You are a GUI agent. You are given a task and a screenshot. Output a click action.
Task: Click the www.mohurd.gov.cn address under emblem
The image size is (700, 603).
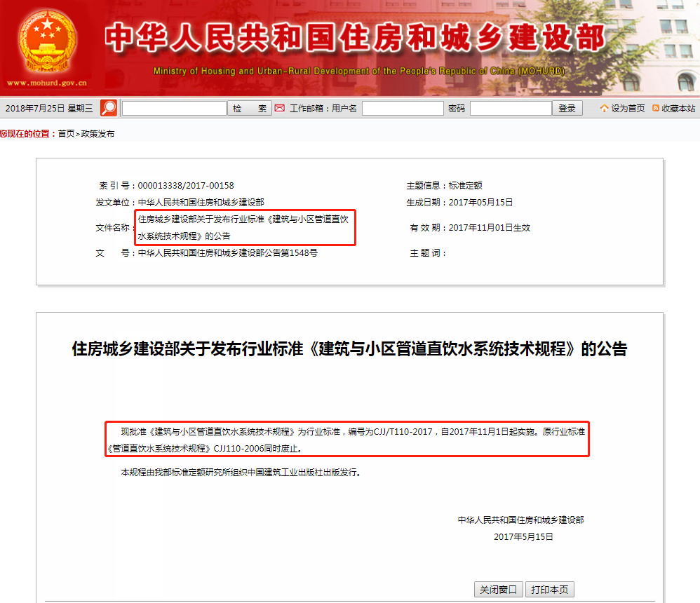pyautogui.click(x=47, y=83)
